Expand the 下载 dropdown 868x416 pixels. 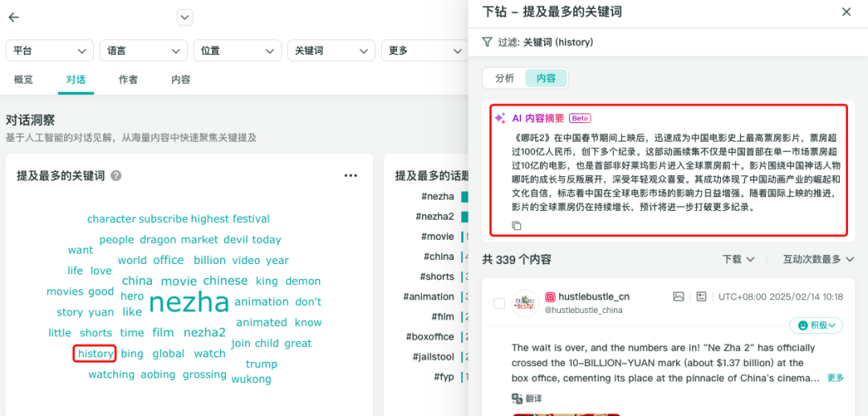coord(739,259)
